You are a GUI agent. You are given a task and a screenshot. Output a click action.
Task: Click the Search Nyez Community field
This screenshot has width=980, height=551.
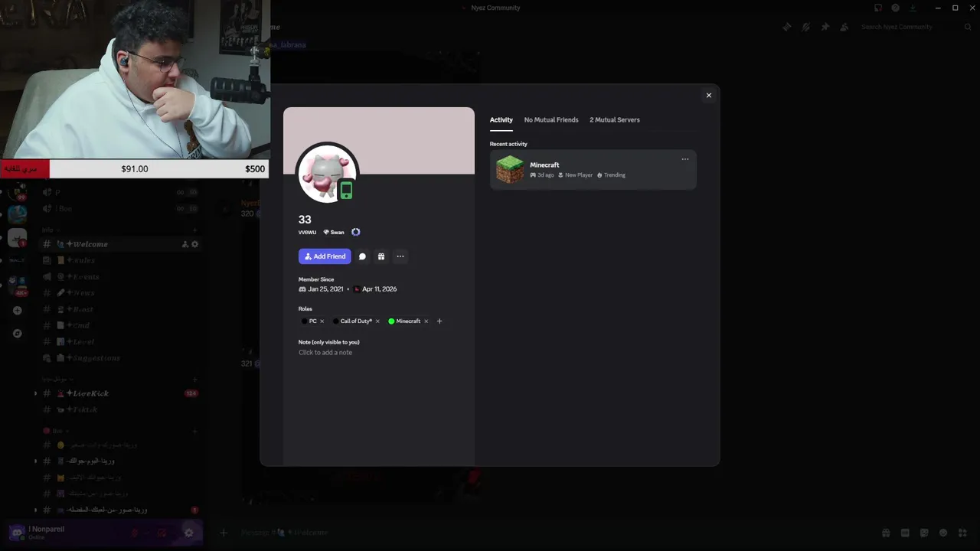tap(915, 27)
